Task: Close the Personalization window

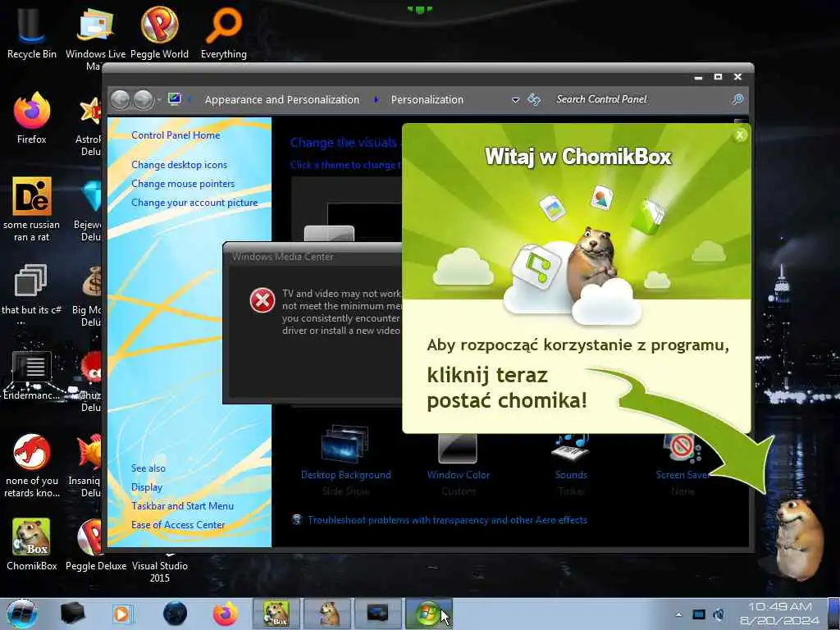Action: click(737, 77)
